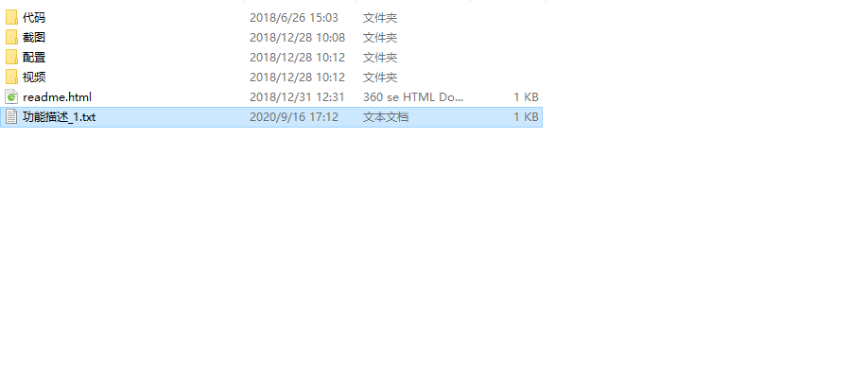Click the date 2018/12/28 10:08
The height and width of the screenshot is (380, 868).
pos(297,38)
